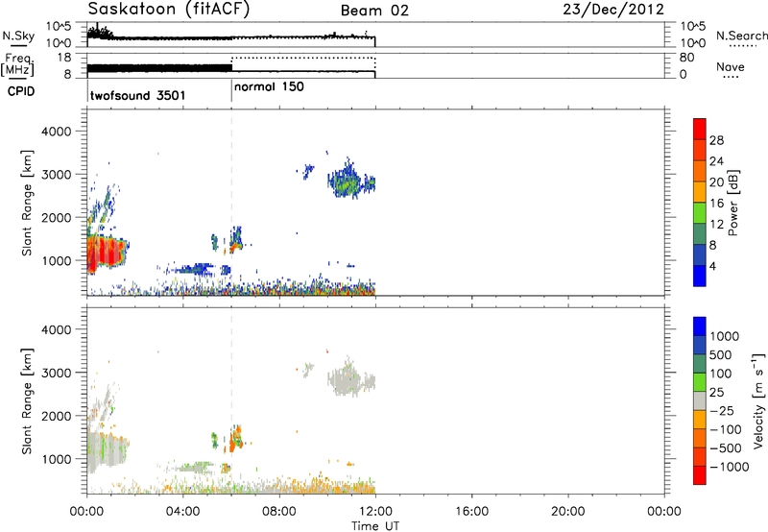The image size is (768, 532).
Task: Click the 'N.Search' legend label
Action: pyautogui.click(x=741, y=36)
